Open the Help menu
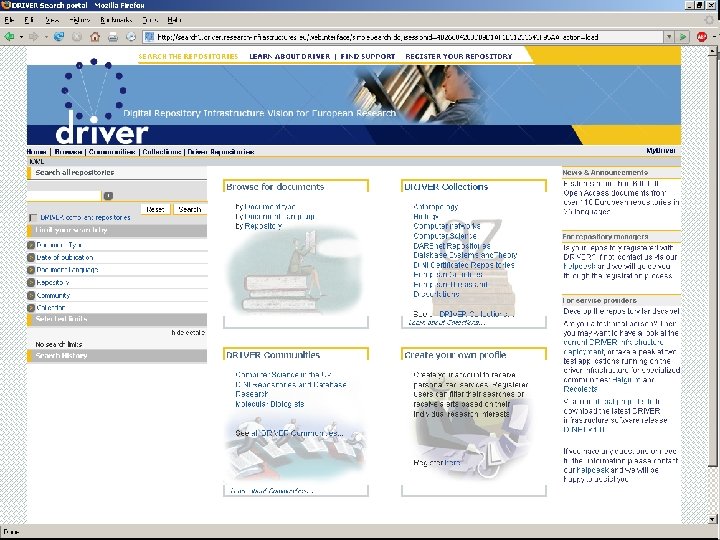720x540 pixels. click(174, 20)
